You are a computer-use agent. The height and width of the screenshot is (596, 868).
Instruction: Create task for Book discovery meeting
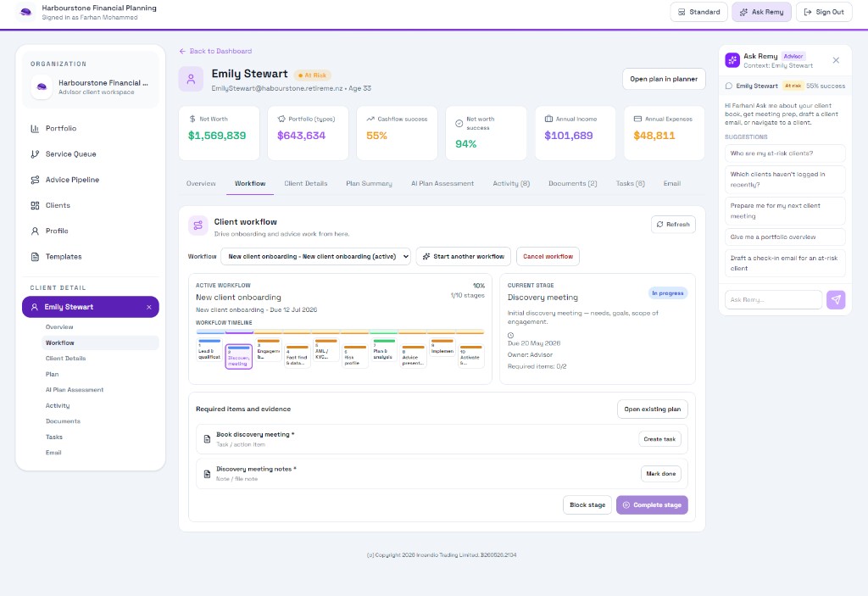(x=659, y=439)
